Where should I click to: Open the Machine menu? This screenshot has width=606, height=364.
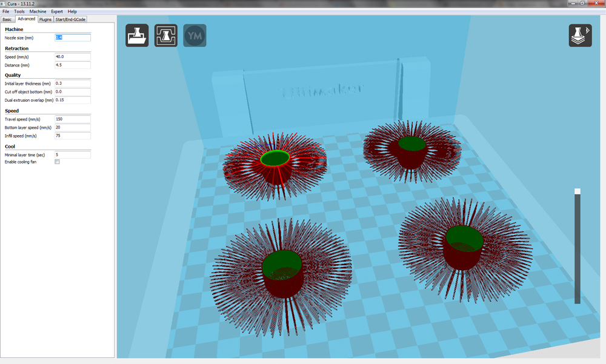[x=38, y=12]
